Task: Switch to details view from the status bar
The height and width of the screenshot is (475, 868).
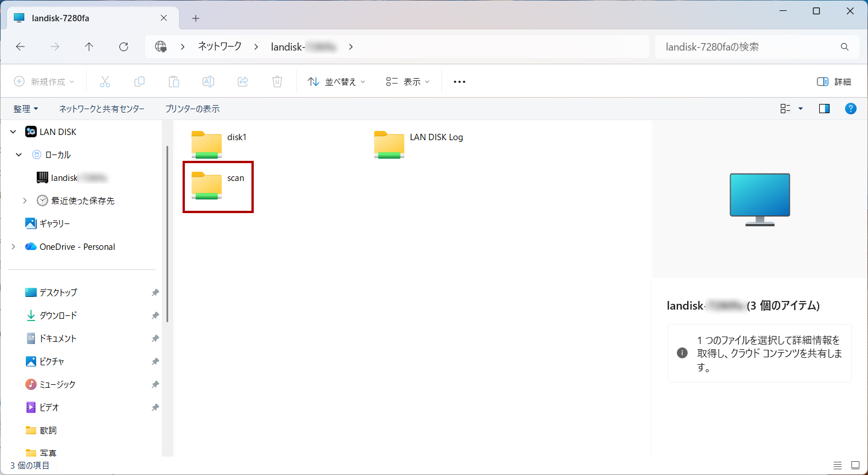Action: [837, 465]
